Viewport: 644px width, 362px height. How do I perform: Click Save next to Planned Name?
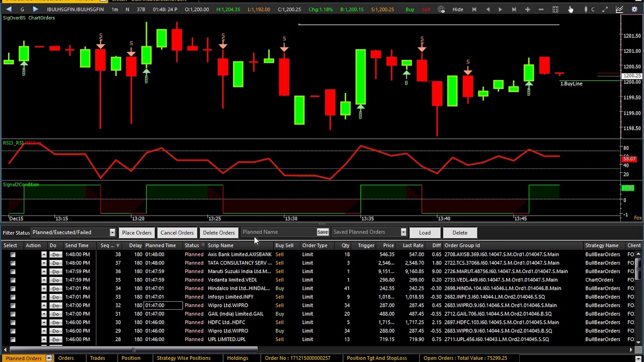point(323,232)
